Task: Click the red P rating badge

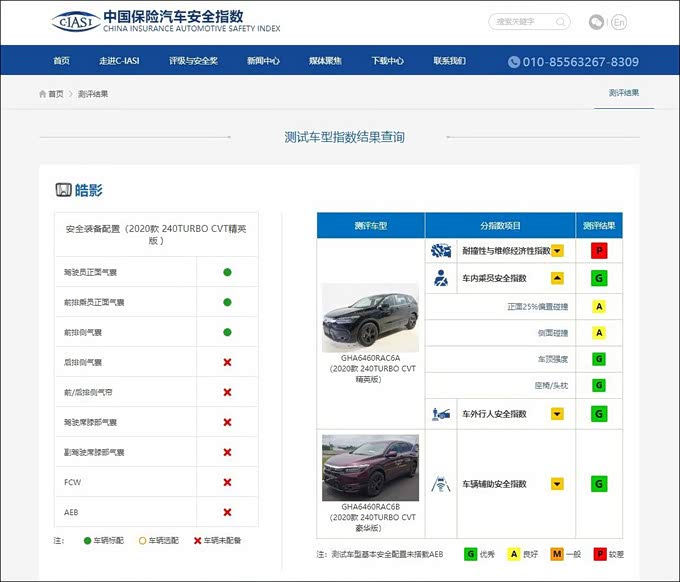Action: pyautogui.click(x=600, y=250)
